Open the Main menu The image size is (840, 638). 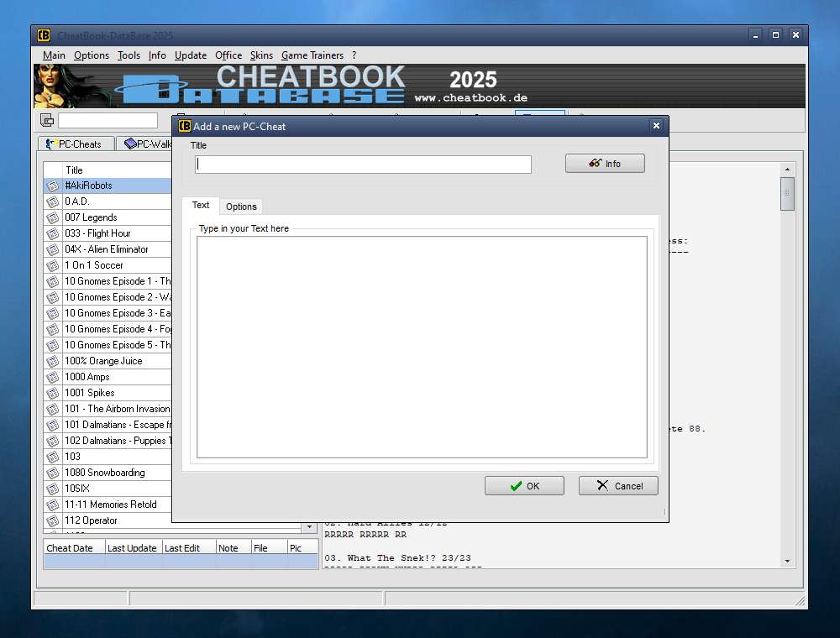tap(54, 55)
